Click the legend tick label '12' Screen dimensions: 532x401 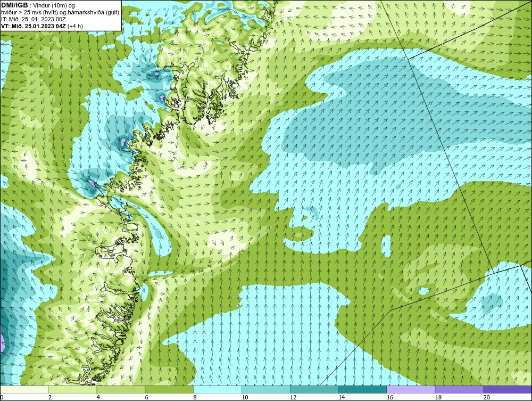coord(293,397)
